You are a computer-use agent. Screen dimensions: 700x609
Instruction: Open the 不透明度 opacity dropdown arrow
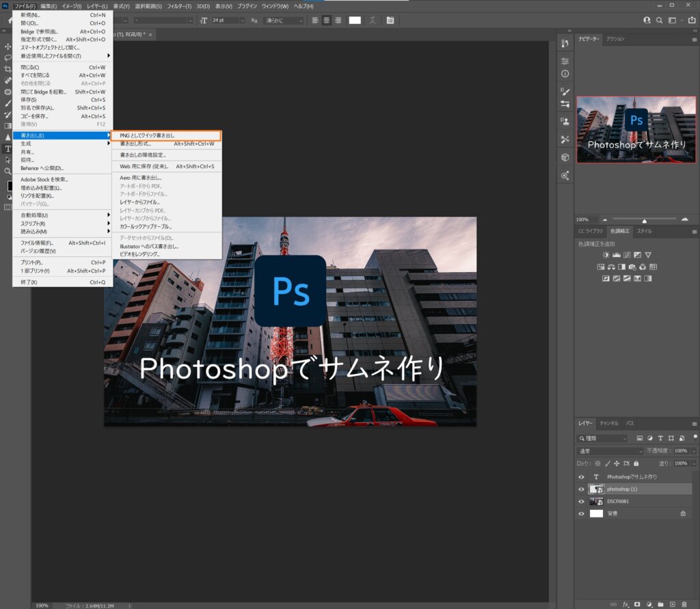coord(694,451)
